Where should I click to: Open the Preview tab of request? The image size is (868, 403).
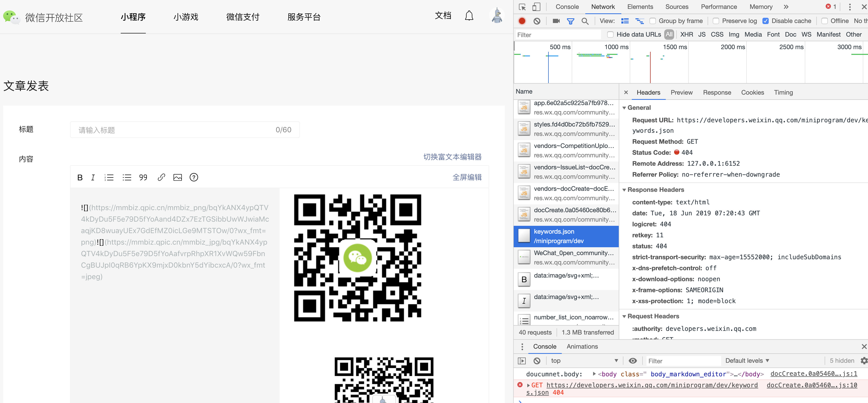point(681,93)
